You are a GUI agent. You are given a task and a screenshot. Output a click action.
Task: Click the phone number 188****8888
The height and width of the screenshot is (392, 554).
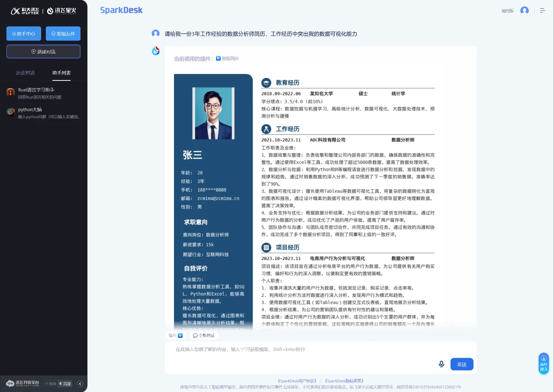tap(212, 190)
